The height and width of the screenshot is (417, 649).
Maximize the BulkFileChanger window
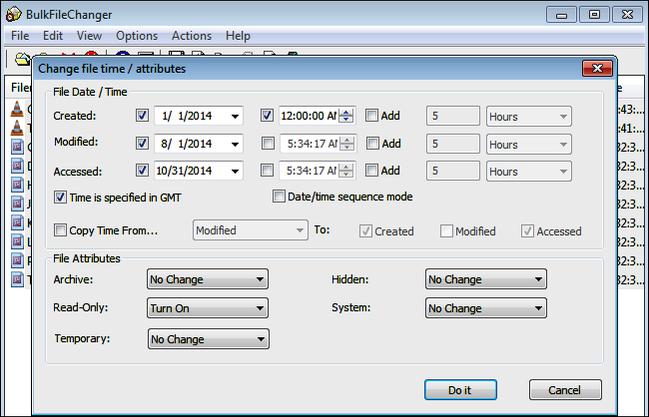[594, 15]
